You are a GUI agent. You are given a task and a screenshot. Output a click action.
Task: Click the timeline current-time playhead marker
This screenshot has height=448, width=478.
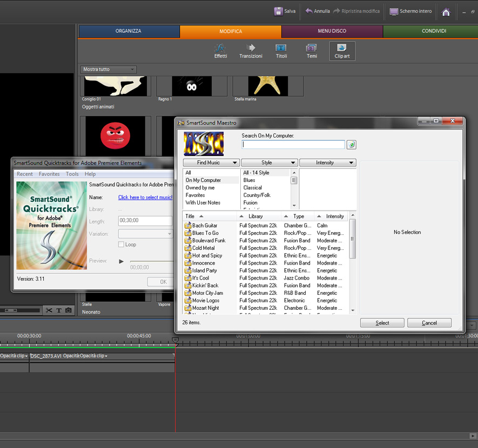coord(176,340)
